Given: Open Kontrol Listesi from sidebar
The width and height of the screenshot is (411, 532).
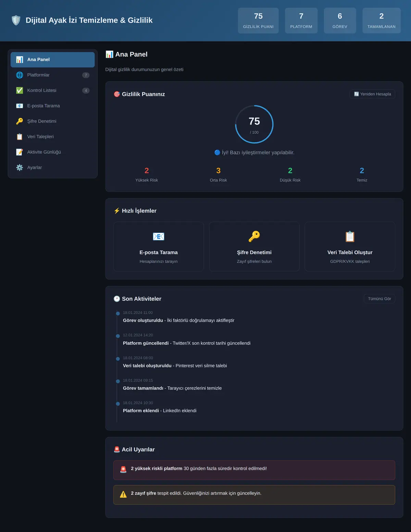Looking at the screenshot, I should [x=53, y=90].
